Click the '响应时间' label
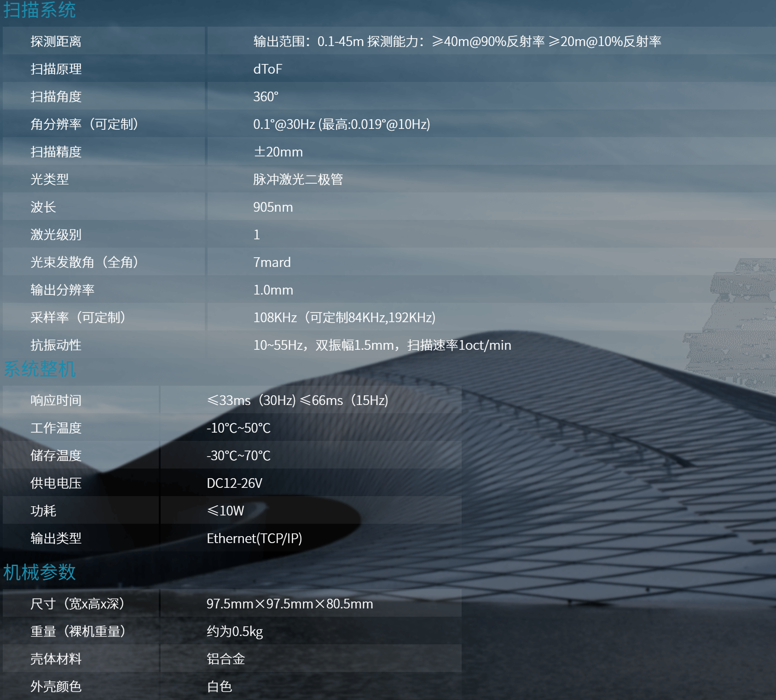 pyautogui.click(x=56, y=400)
